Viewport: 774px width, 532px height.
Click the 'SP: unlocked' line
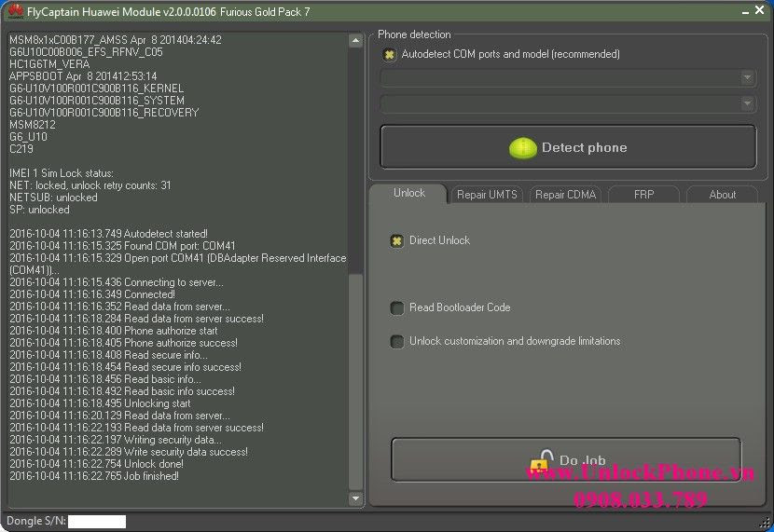(x=39, y=210)
